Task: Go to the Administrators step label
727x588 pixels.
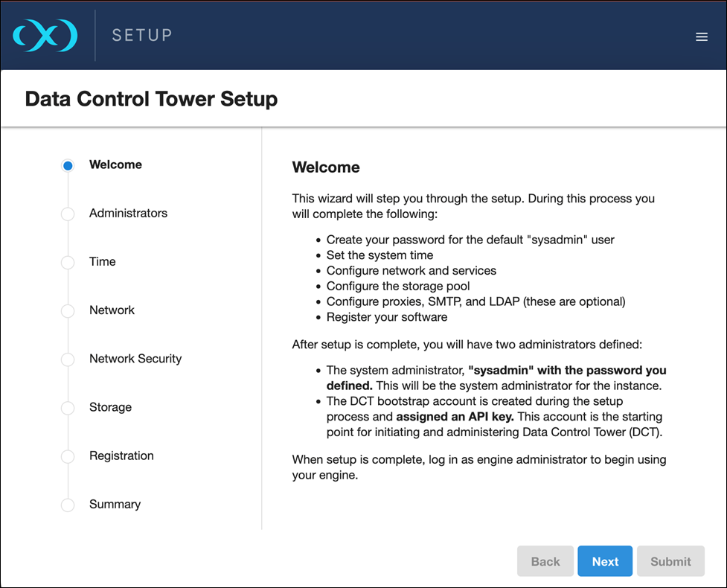Action: (128, 214)
